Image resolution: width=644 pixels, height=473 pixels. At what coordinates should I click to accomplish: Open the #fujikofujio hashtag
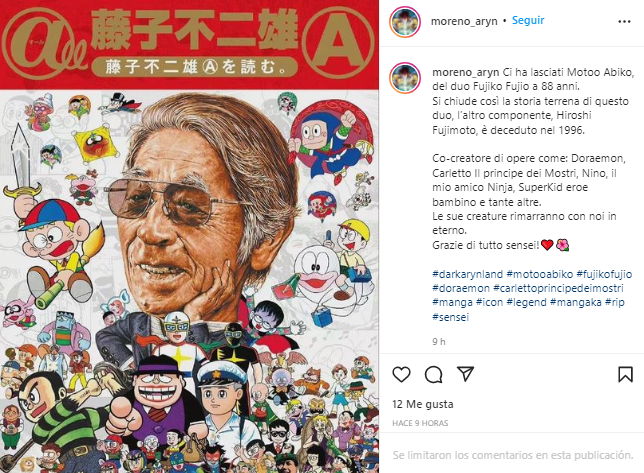coord(604,274)
